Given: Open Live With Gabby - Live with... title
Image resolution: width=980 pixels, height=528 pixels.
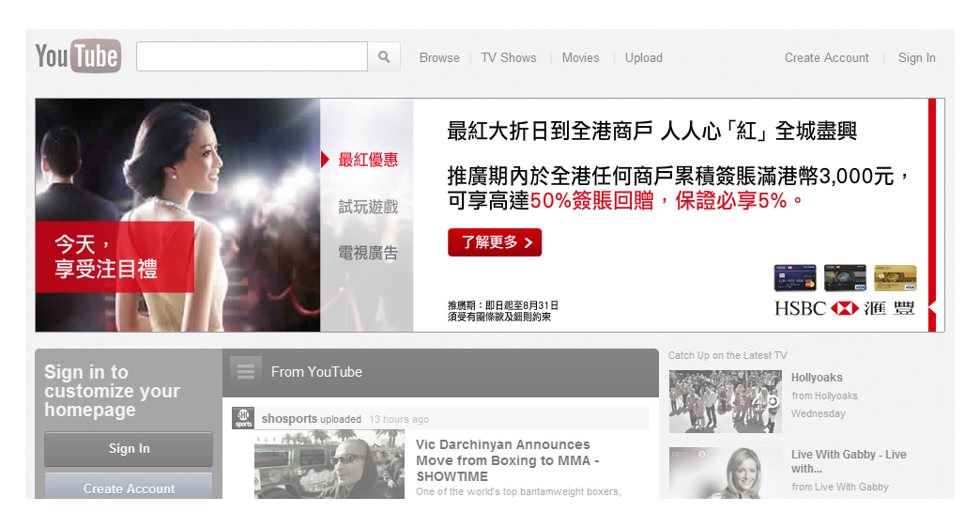Looking at the screenshot, I should pos(849,461).
